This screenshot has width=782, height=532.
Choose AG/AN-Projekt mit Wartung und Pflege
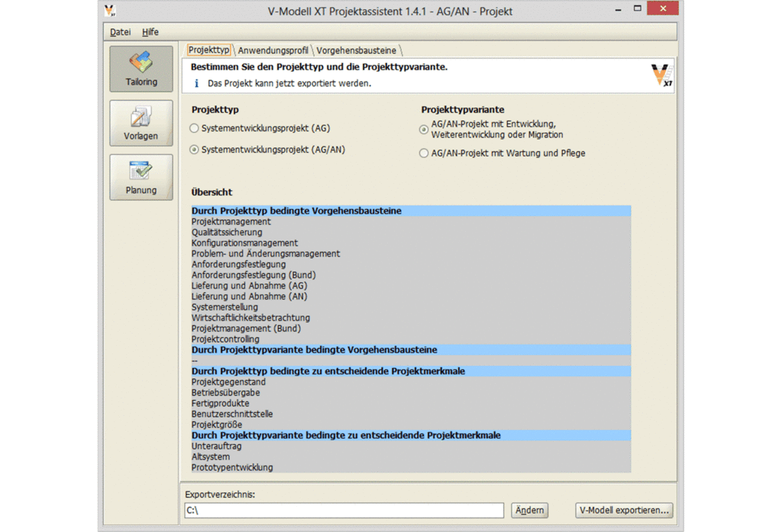tap(423, 153)
